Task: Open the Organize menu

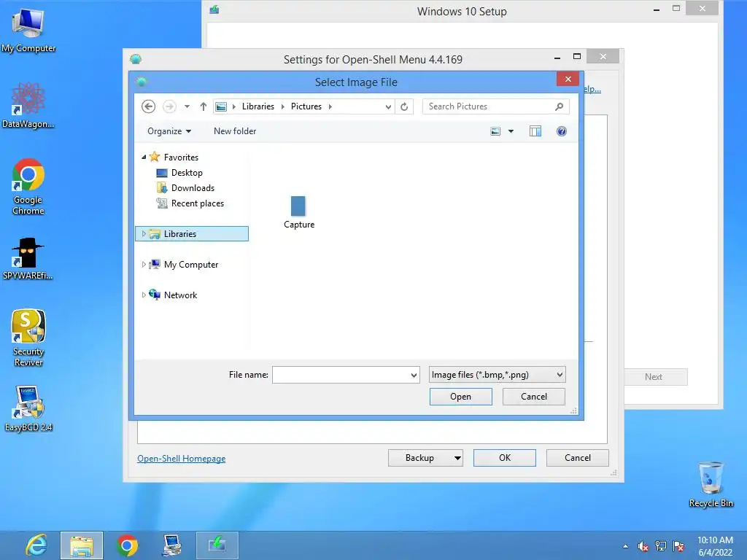Action: click(169, 131)
